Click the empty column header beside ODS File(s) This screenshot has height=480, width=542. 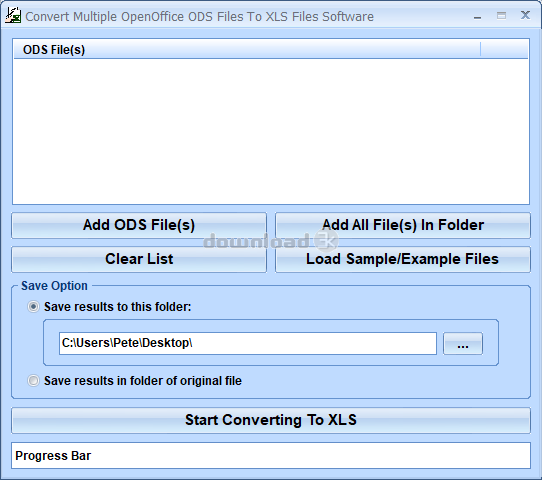[504, 49]
